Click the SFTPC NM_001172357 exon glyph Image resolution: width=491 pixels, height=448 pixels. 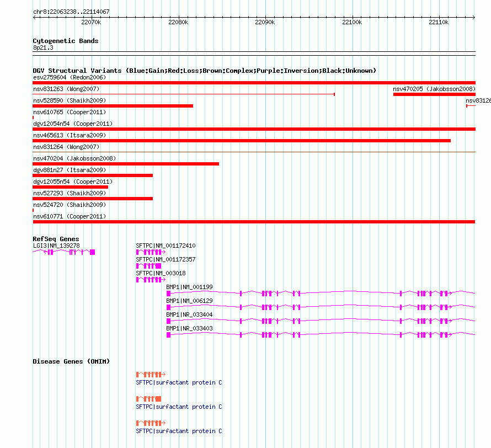[149, 266]
